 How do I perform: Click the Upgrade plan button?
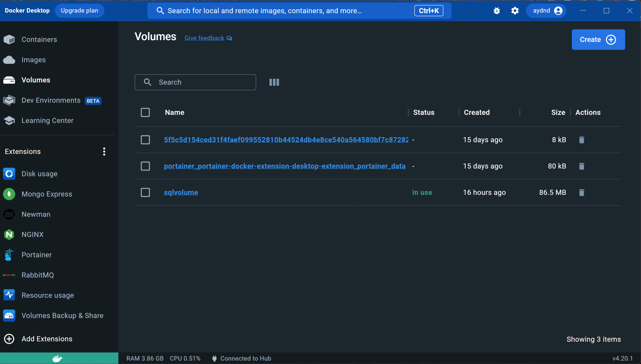(x=80, y=10)
